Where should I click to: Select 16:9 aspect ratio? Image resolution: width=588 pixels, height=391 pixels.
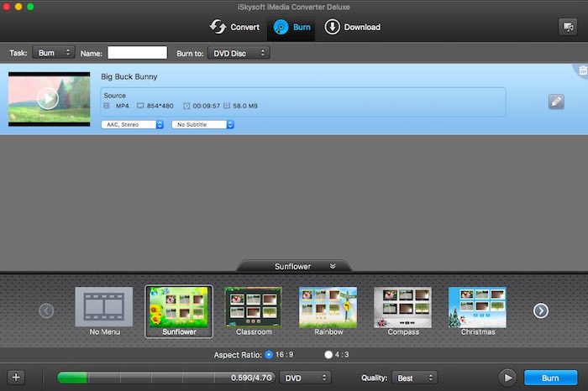click(269, 356)
